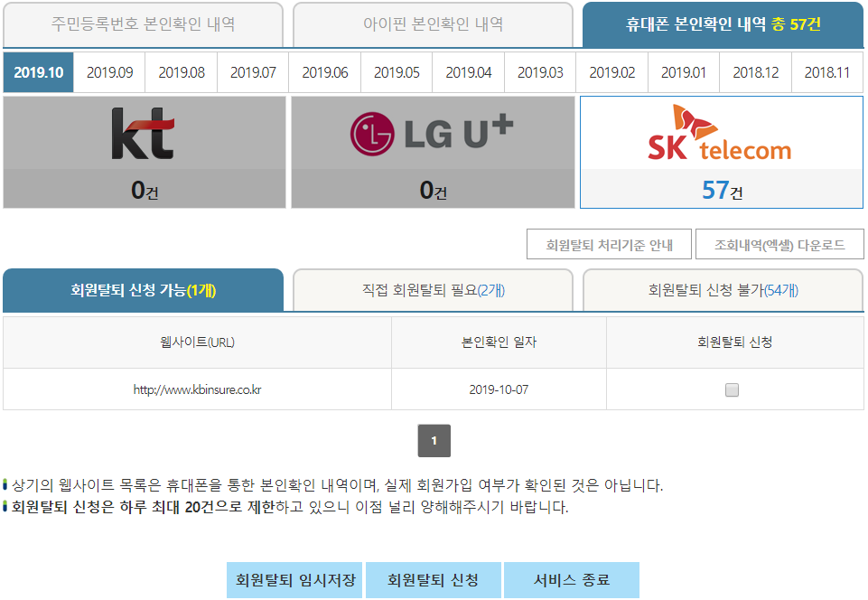Click the 웹사이트(URL) column header

click(x=197, y=342)
